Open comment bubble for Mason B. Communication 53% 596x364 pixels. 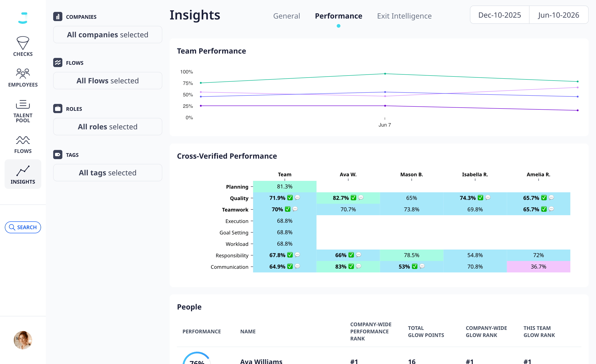point(422,266)
